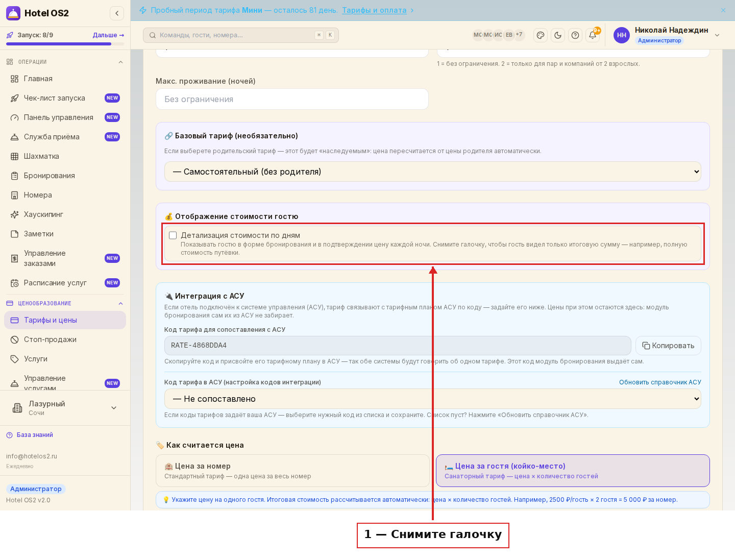Open Номера in the sidebar

click(x=65, y=195)
